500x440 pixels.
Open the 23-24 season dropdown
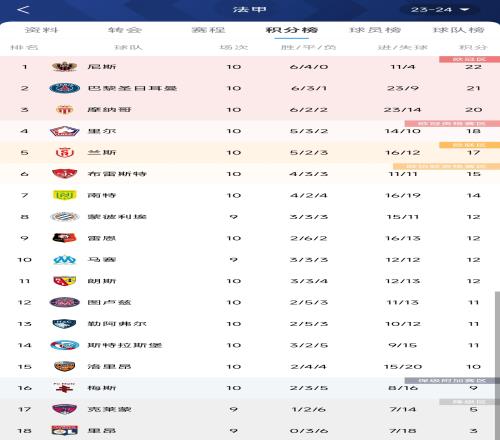pyautogui.click(x=440, y=10)
